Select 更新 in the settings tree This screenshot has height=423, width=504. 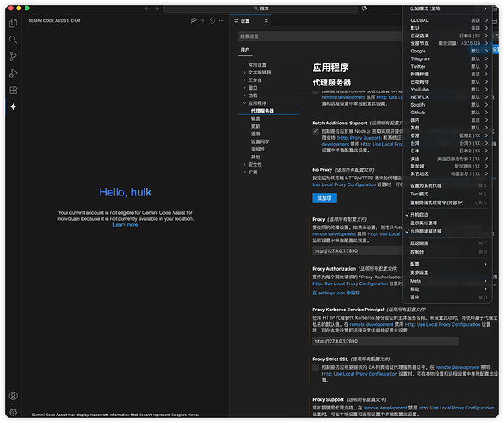pyautogui.click(x=255, y=126)
